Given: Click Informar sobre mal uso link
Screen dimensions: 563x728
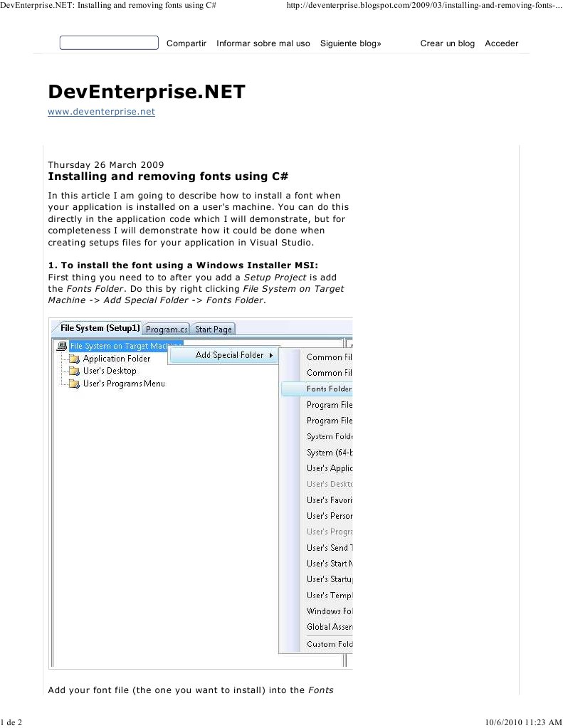Looking at the screenshot, I should coord(263,43).
